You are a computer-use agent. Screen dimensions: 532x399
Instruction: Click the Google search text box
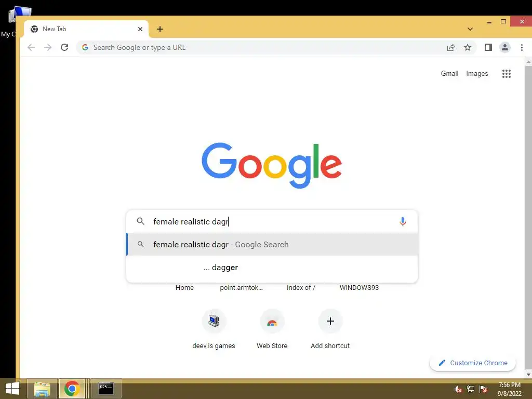point(272,221)
